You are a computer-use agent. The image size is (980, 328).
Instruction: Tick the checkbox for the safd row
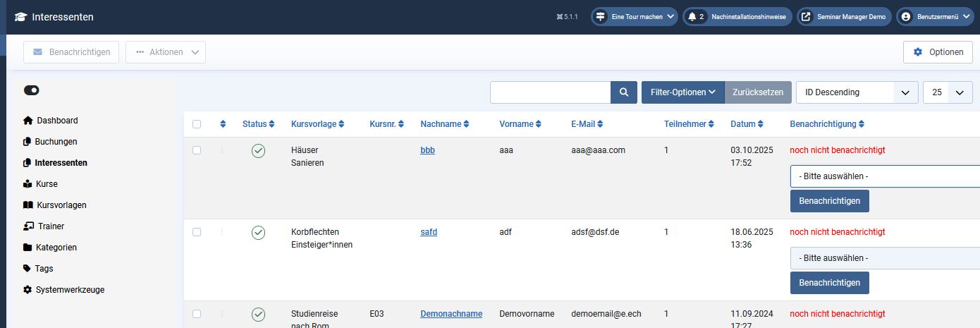click(197, 232)
